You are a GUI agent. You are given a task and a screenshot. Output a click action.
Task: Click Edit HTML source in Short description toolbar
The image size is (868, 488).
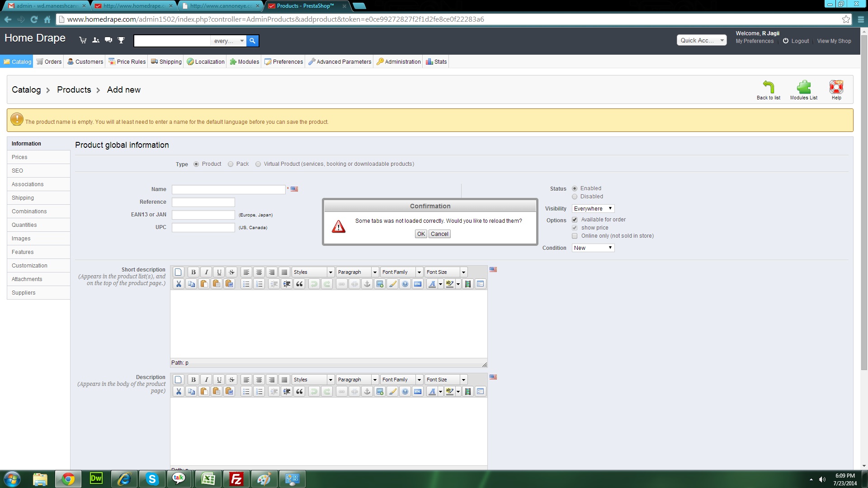coord(418,284)
